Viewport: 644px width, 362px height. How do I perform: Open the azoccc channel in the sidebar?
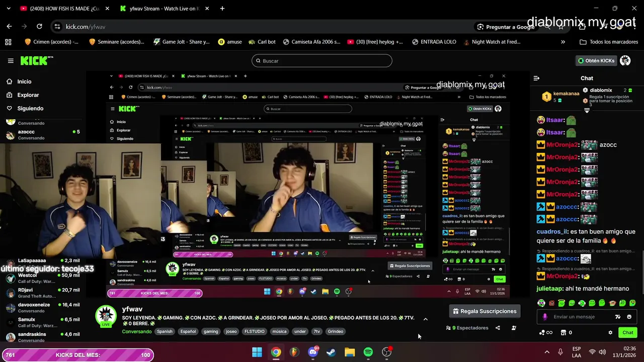(43, 134)
